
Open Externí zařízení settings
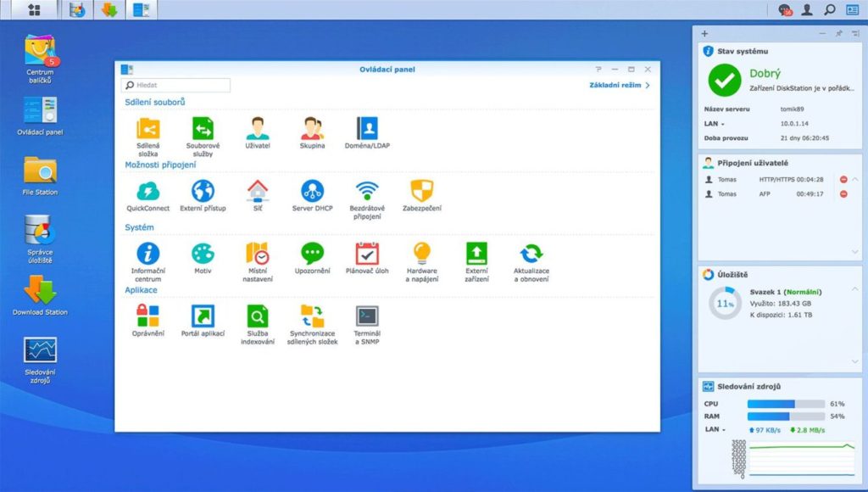point(476,262)
